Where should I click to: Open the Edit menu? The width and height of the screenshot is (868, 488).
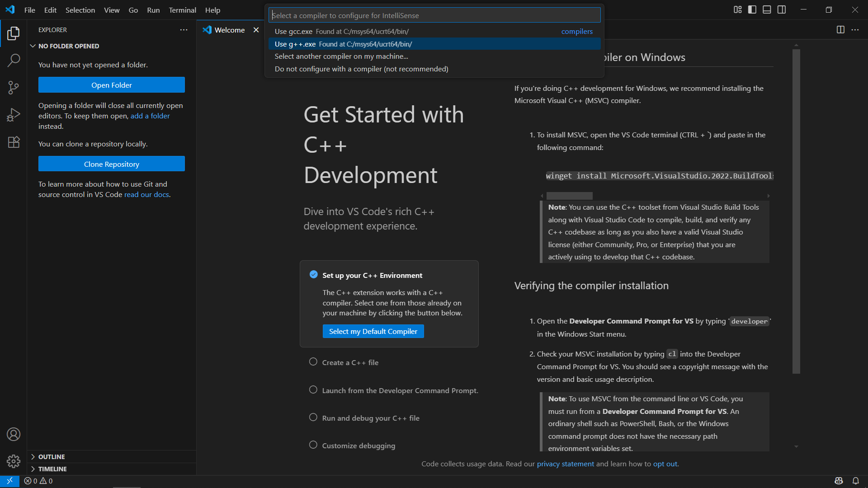pyautogui.click(x=50, y=10)
